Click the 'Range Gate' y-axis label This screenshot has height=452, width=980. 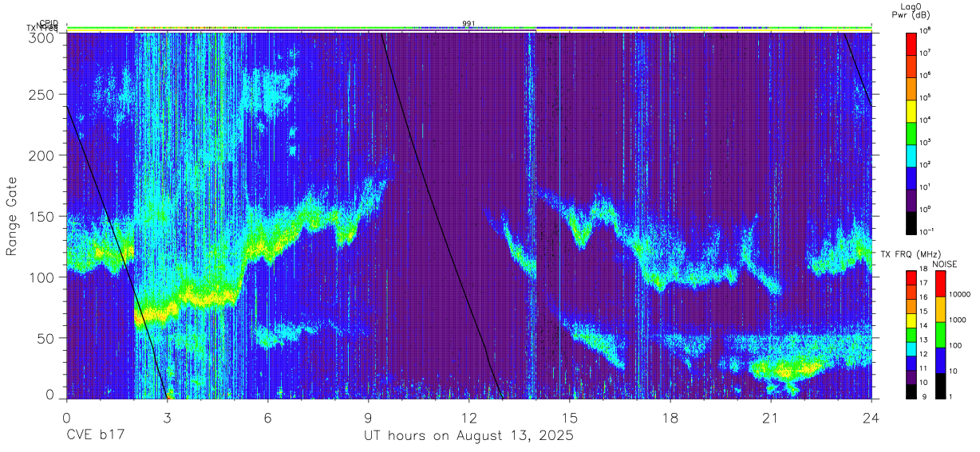[13, 215]
